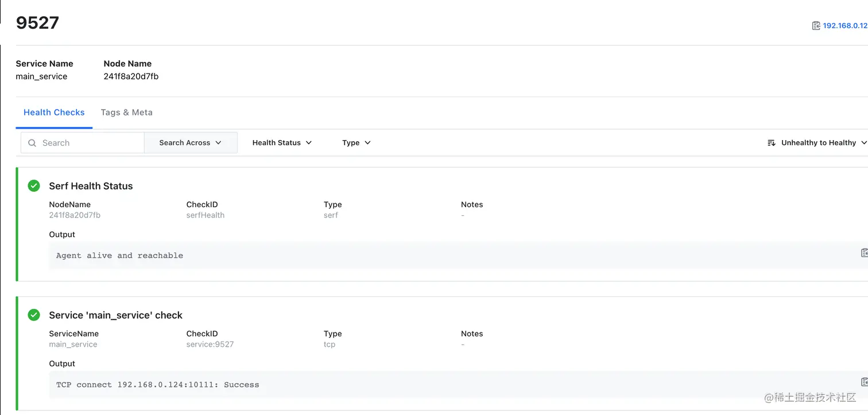868x415 pixels.
Task: Click the sort icon beside Unhealthy to Healthy
Action: point(772,143)
